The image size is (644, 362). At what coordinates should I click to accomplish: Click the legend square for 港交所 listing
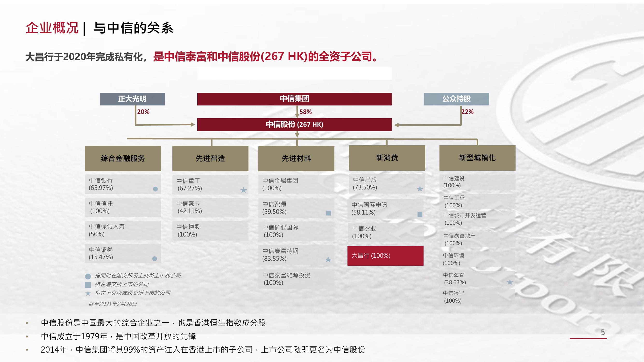pos(88,285)
